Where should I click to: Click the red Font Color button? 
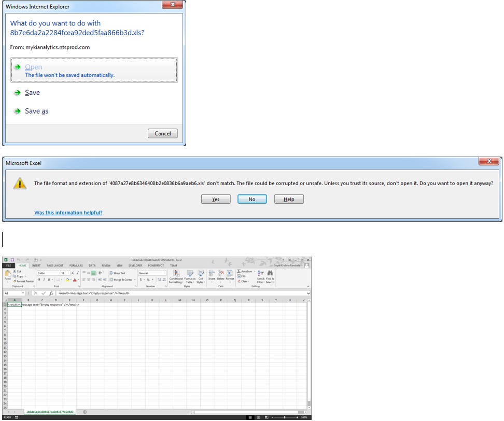[75, 279]
